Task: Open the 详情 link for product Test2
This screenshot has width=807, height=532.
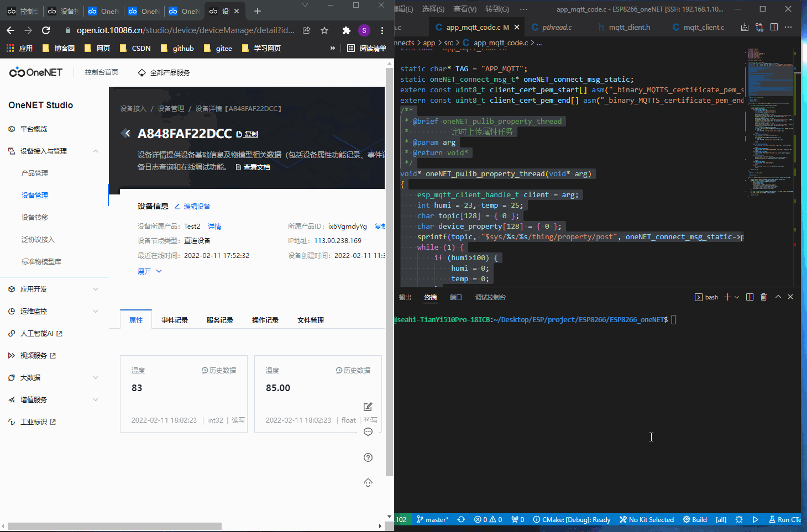Action: [x=214, y=227]
